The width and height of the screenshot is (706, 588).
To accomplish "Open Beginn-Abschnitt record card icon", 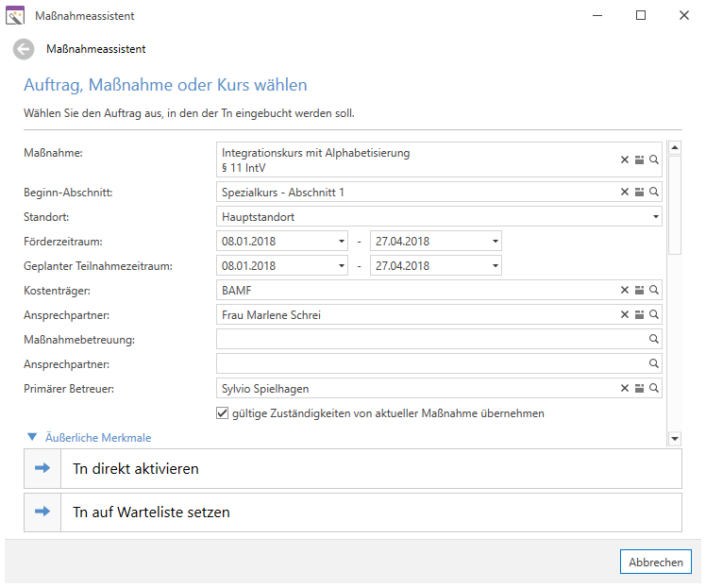I will [639, 193].
